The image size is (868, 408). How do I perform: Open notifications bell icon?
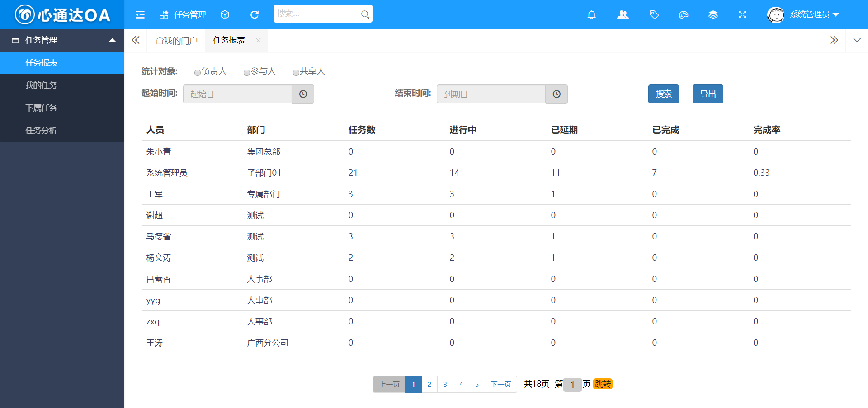591,15
